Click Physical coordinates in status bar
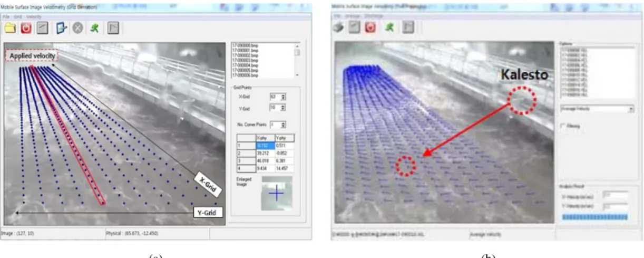The width and height of the screenshot is (644, 258). [x=131, y=232]
